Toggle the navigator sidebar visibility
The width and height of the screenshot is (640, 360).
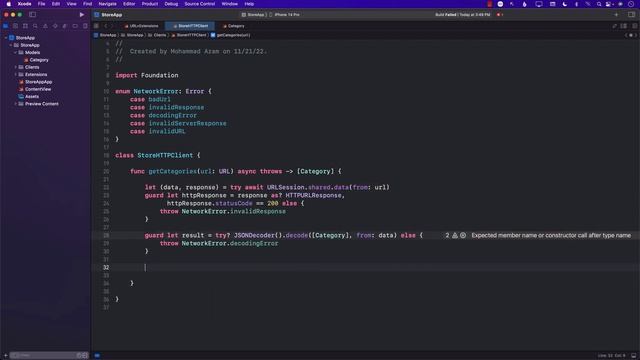click(x=32, y=15)
